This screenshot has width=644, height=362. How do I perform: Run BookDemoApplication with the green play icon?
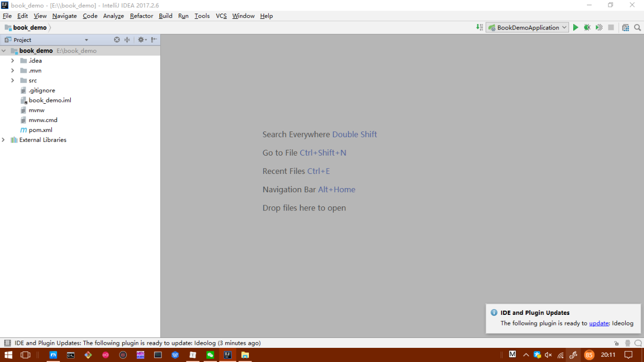pos(575,28)
